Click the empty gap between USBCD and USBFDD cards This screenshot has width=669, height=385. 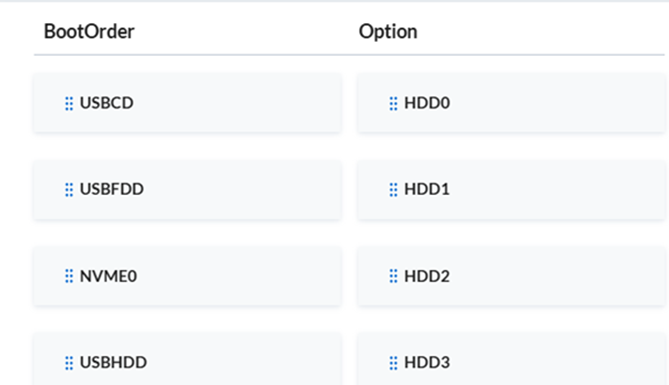(x=187, y=146)
